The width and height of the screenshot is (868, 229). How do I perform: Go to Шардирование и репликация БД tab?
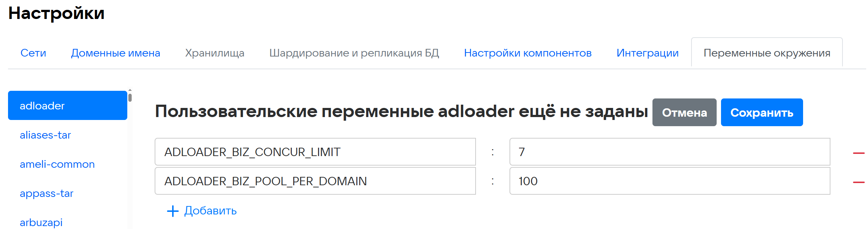(354, 53)
